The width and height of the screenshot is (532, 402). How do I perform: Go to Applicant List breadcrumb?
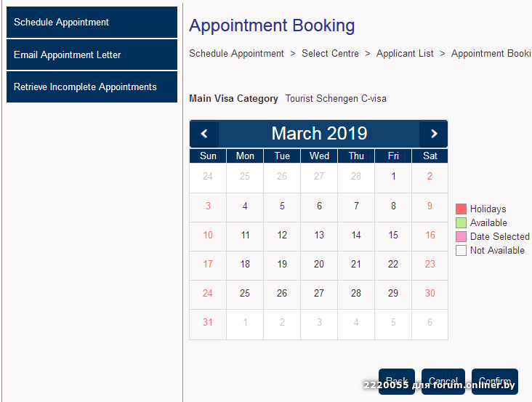click(405, 54)
